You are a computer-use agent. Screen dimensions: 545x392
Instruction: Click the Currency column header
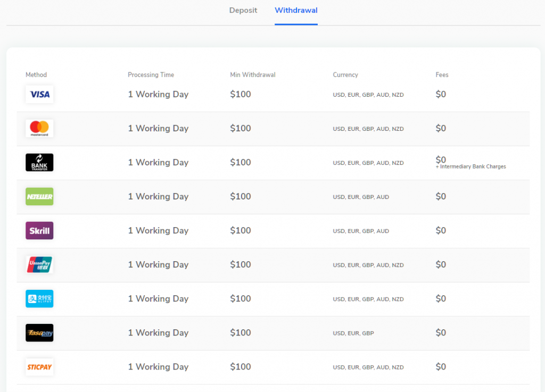point(345,74)
